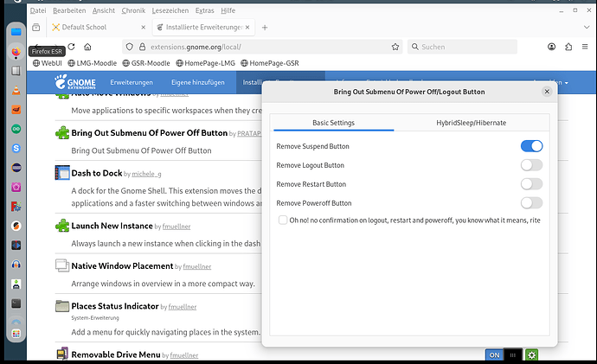Open the blue file manager dock icon
This screenshot has height=364, width=597.
pyautogui.click(x=16, y=32)
